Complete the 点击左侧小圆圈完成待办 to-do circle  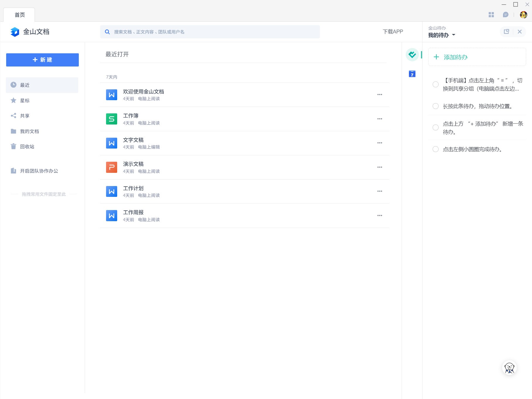436,149
